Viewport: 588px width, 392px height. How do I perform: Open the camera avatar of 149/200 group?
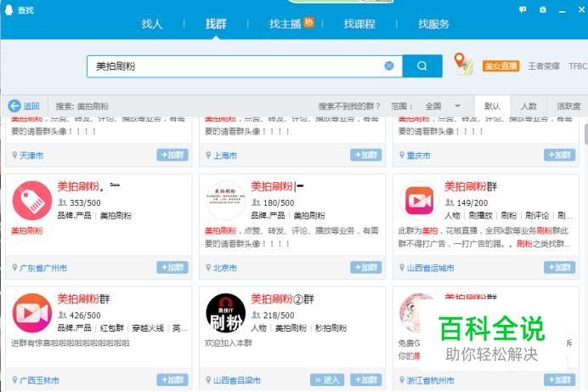[x=419, y=201]
